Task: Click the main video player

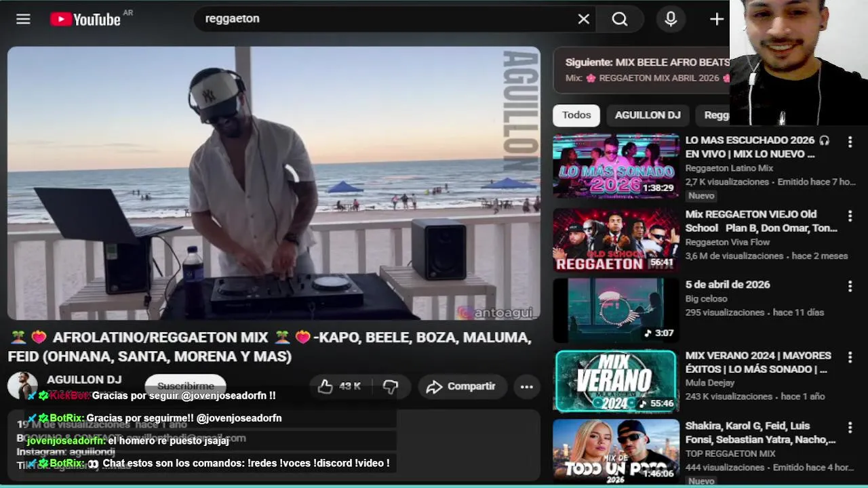Action: coord(274,183)
